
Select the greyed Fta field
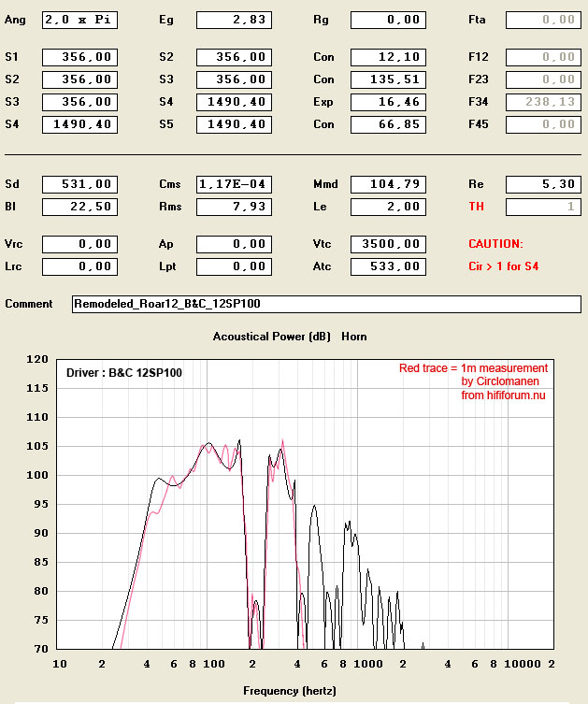point(543,21)
